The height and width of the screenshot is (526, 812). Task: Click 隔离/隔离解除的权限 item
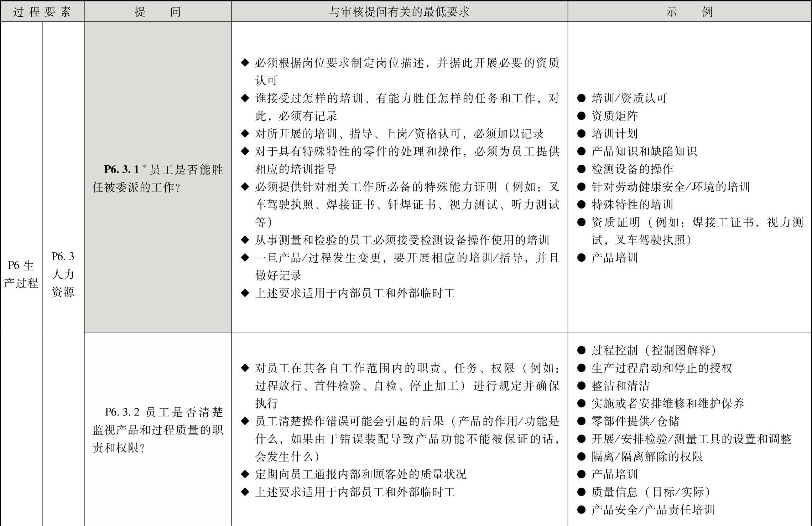pos(647,457)
